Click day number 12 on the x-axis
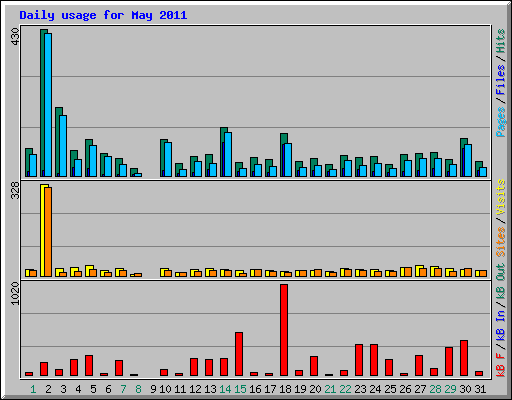 click(195, 389)
